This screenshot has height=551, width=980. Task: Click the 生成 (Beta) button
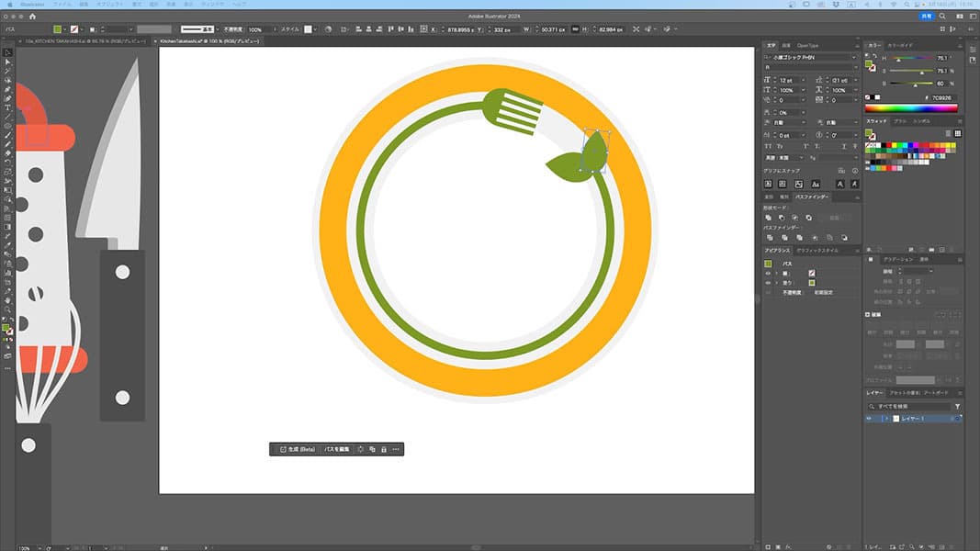point(296,449)
